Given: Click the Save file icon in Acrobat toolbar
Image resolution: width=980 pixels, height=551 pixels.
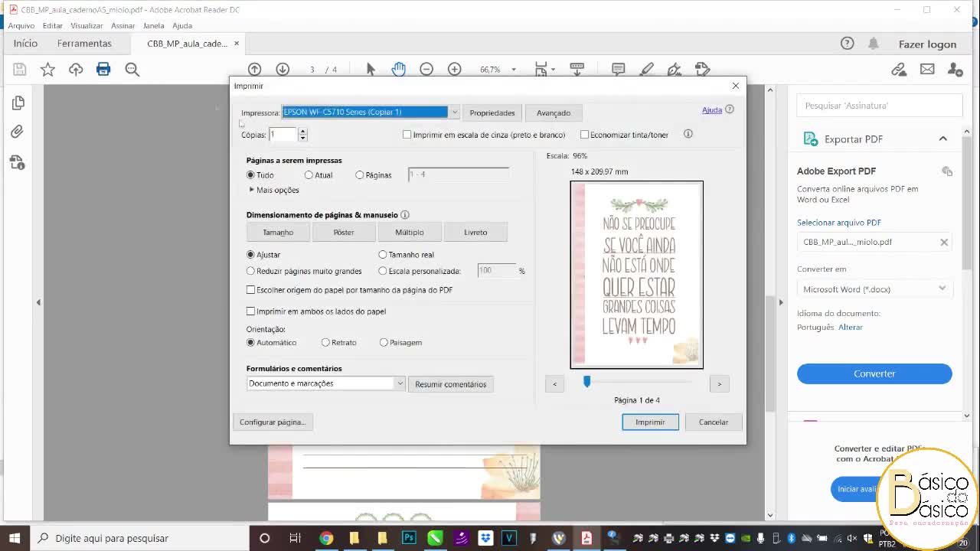Looking at the screenshot, I should click(x=20, y=70).
